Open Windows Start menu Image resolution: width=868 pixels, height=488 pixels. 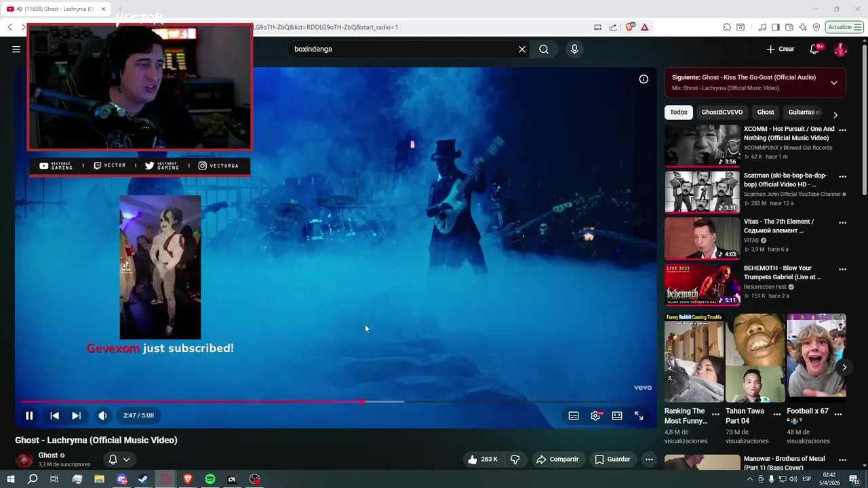point(10,479)
